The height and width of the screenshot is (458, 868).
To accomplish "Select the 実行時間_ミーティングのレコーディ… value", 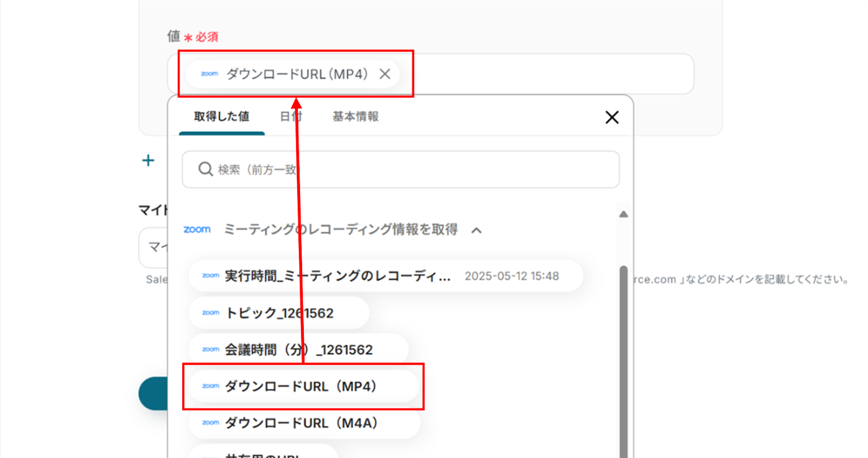I will click(386, 276).
